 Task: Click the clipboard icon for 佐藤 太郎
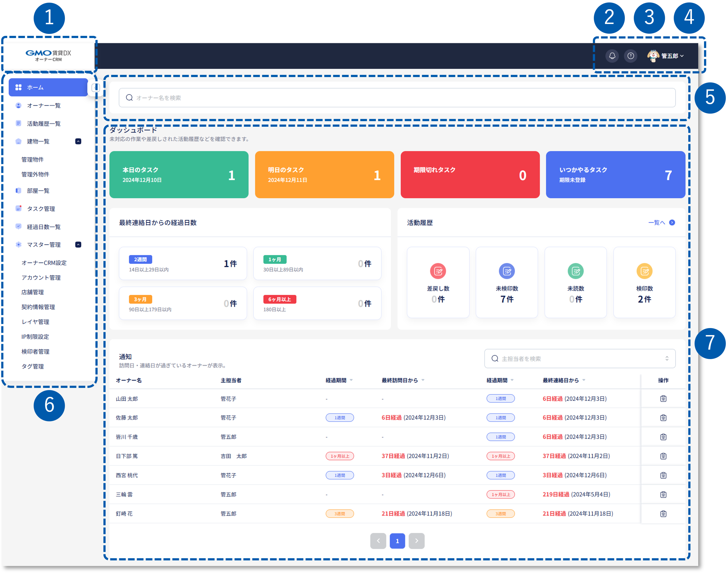[663, 418]
